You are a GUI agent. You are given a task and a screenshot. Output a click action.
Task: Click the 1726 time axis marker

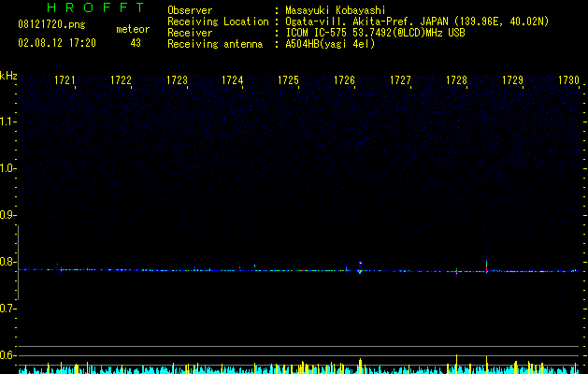pos(344,80)
